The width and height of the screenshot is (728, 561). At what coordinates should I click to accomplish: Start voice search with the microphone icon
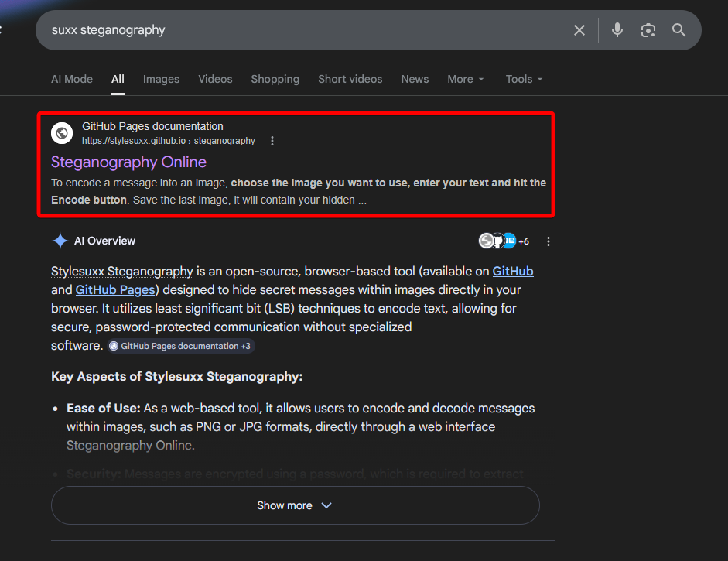[617, 30]
